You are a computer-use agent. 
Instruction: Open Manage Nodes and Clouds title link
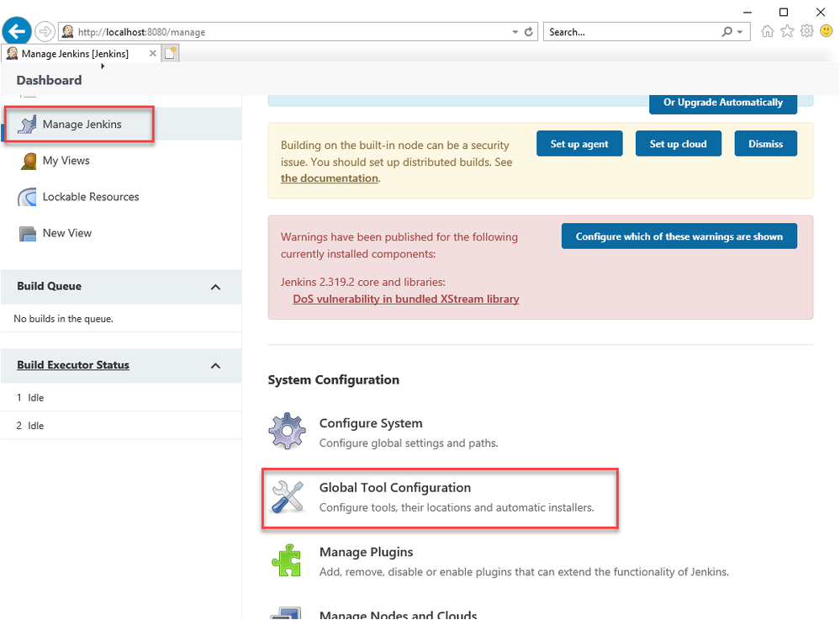(398, 615)
